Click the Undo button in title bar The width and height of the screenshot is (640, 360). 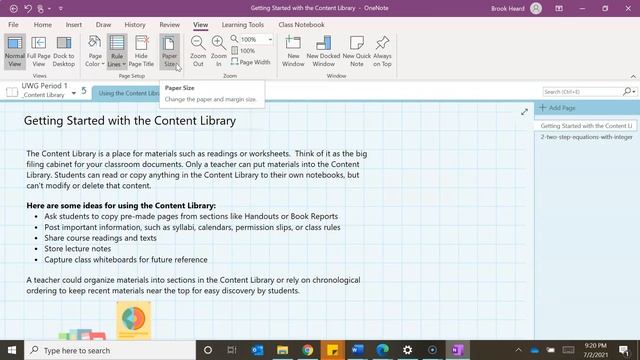[28, 8]
